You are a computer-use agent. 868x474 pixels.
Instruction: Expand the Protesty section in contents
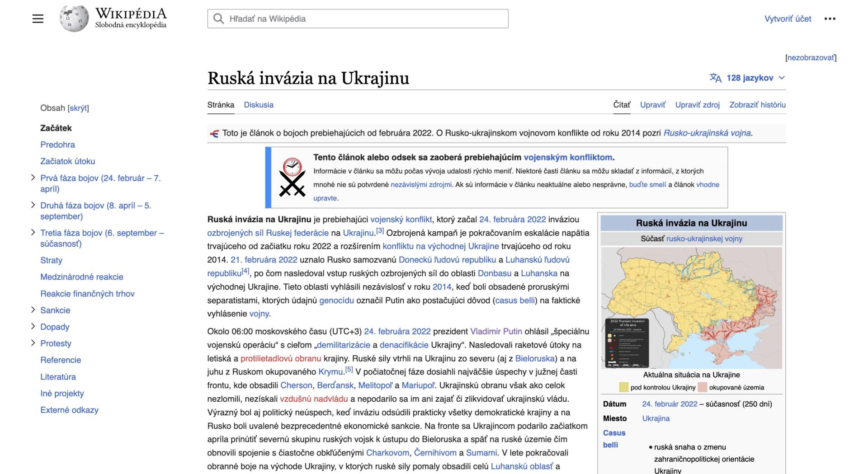click(33, 343)
